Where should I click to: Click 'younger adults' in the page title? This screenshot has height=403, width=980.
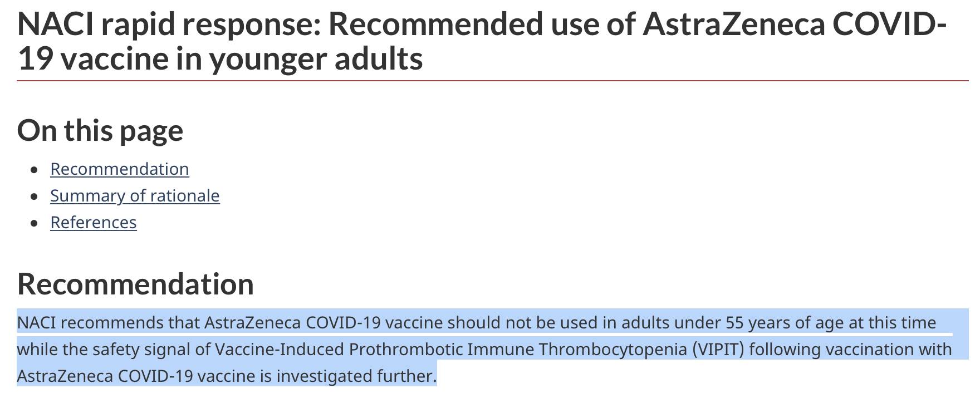click(316, 58)
